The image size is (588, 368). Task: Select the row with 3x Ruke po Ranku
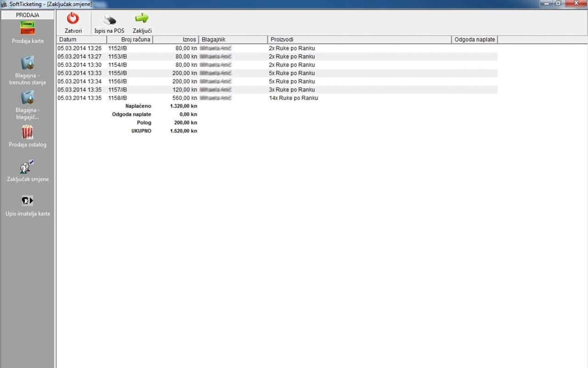pos(292,90)
